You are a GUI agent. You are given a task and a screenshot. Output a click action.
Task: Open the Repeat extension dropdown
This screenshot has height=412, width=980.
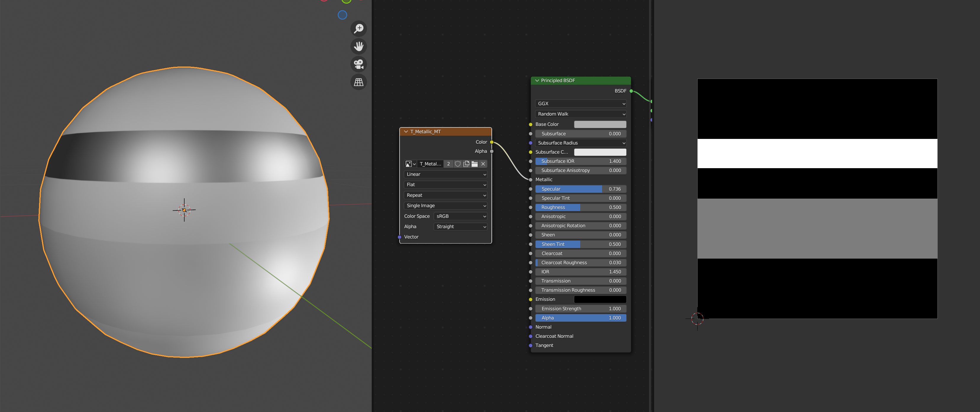click(445, 195)
